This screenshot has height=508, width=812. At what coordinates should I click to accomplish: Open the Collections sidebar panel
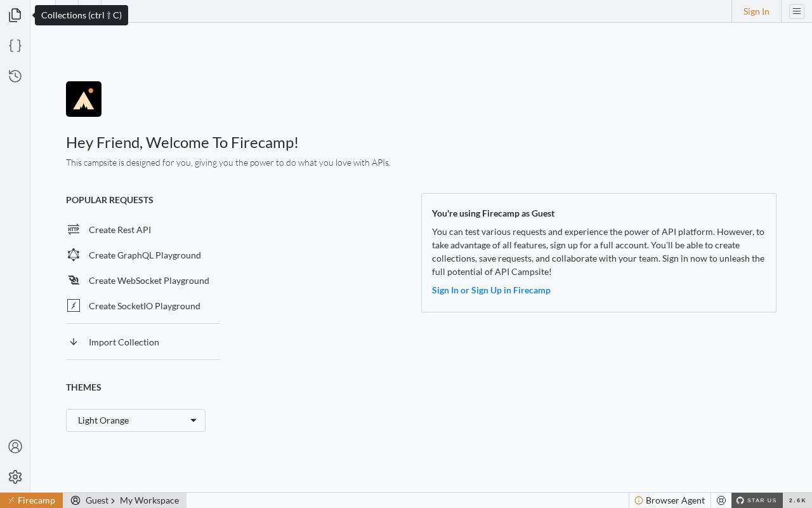click(x=15, y=15)
